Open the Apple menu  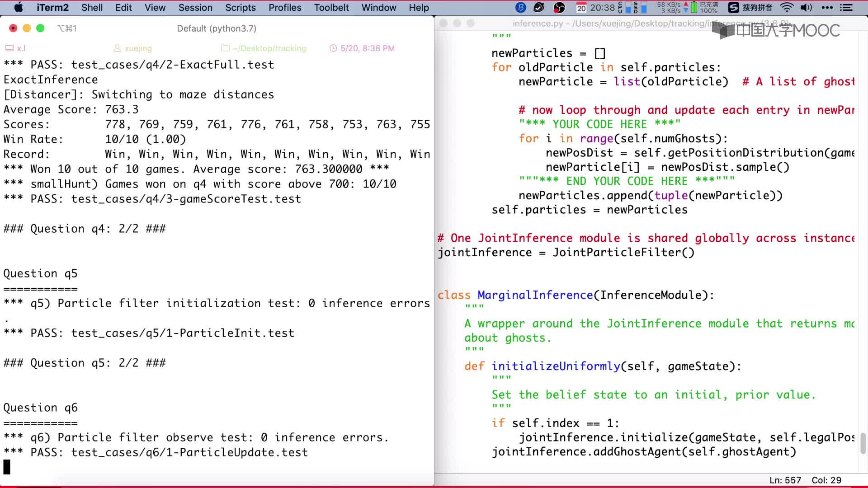tap(19, 7)
